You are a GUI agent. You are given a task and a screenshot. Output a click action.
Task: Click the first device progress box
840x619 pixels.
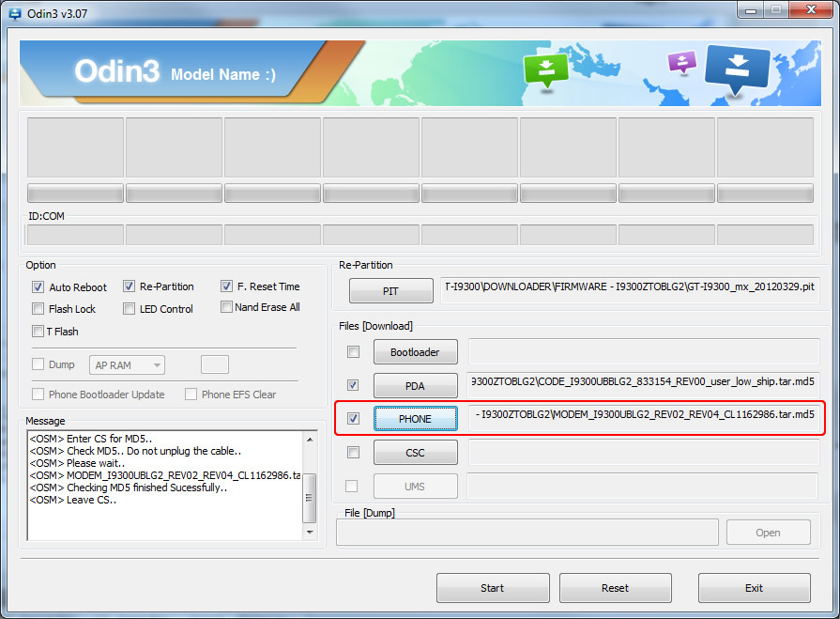75,147
